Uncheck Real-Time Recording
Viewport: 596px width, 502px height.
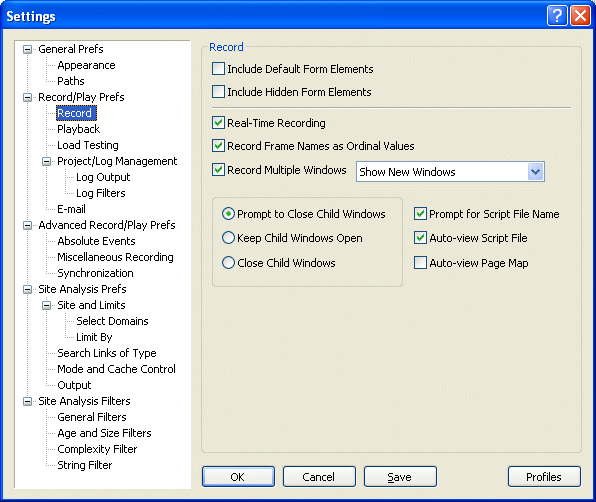point(218,123)
